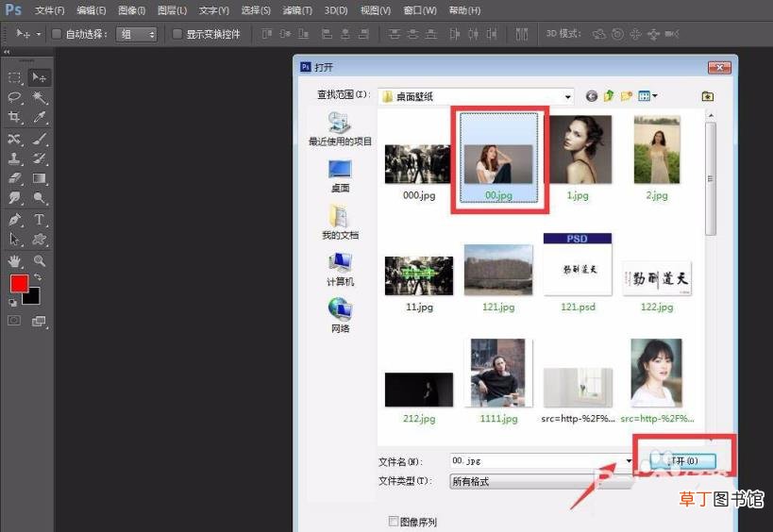Reset default foreground and background colors
This screenshot has height=532, width=773.
point(13,303)
